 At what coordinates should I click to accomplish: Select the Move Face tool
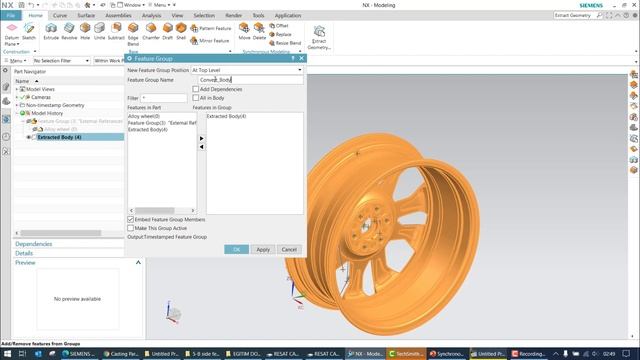click(244, 32)
